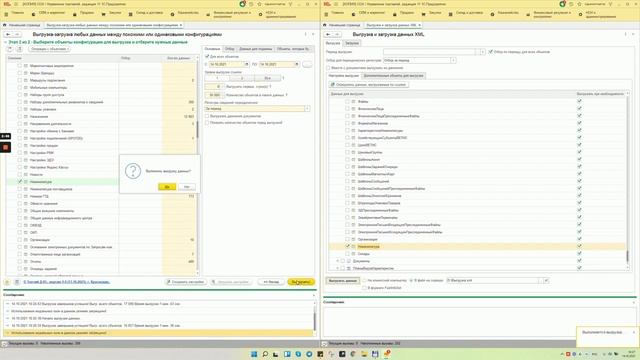Click Выгрузить данные button in right window
The height and width of the screenshot is (360, 640).
click(342, 280)
